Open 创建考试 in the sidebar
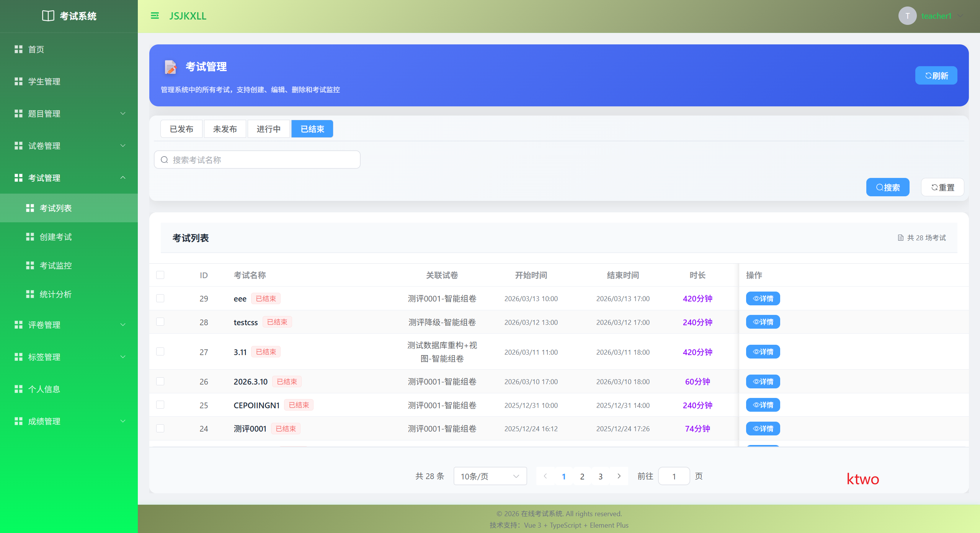Viewport: 980px width, 533px height. coord(56,237)
